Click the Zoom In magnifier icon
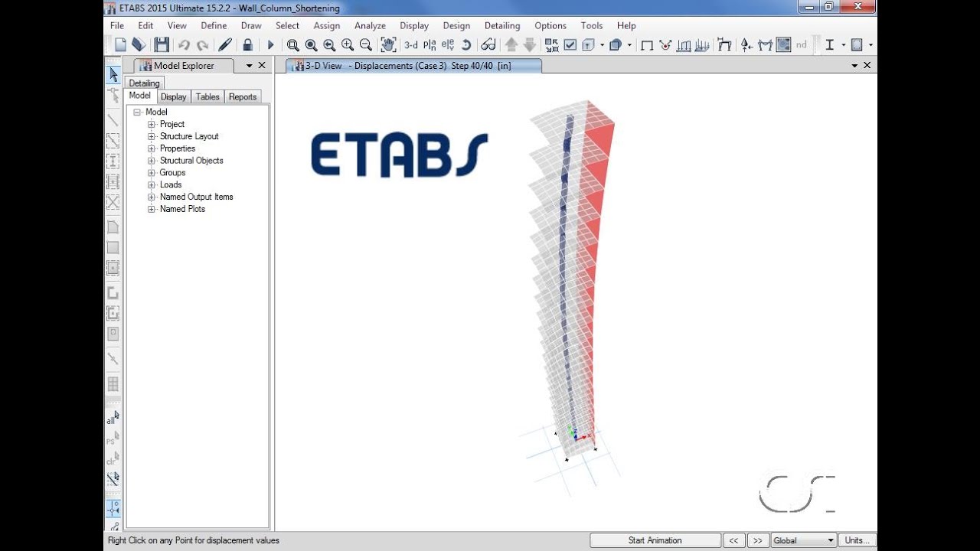The height and width of the screenshot is (551, 980). pos(348,45)
